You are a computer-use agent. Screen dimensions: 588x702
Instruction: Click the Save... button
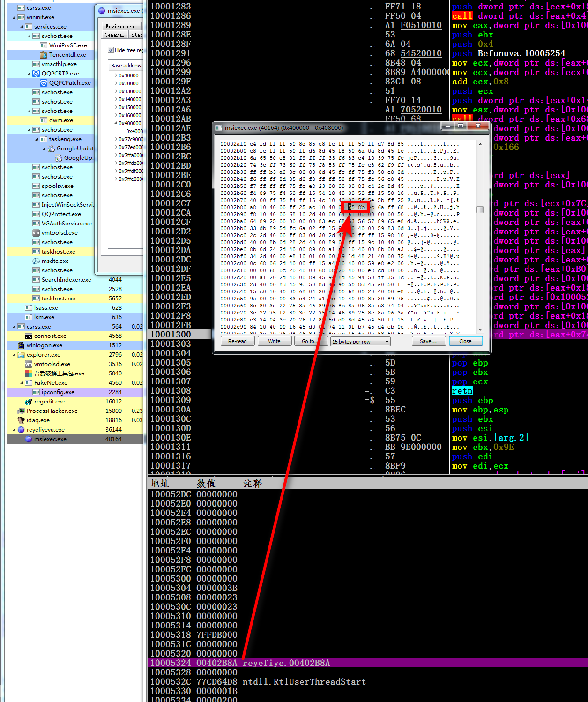point(428,341)
